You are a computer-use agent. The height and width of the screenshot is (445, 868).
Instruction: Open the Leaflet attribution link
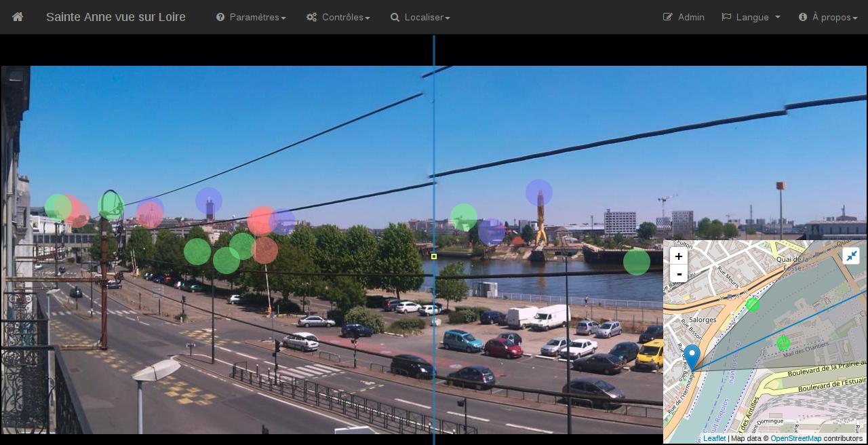714,438
